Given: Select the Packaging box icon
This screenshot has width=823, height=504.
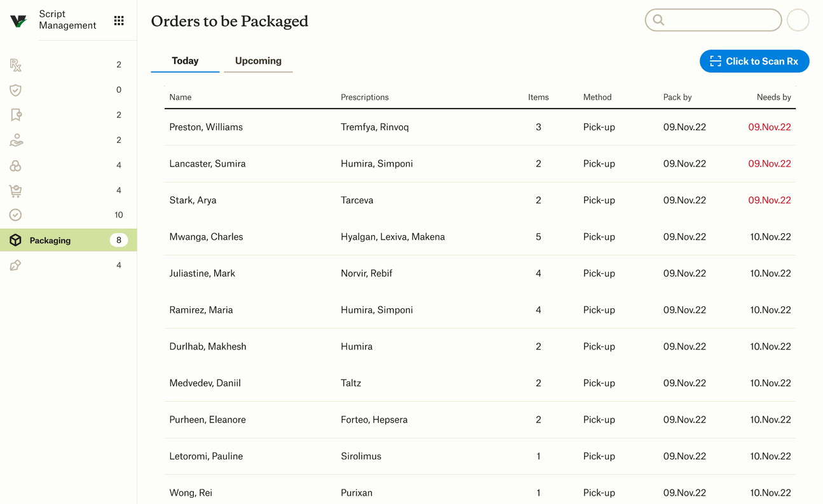Looking at the screenshot, I should pyautogui.click(x=16, y=240).
